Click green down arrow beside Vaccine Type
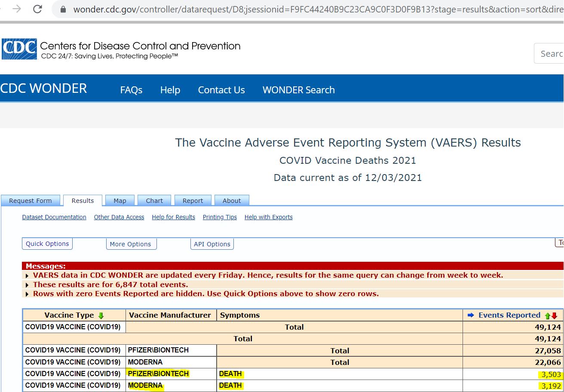564x392 pixels. click(x=101, y=315)
